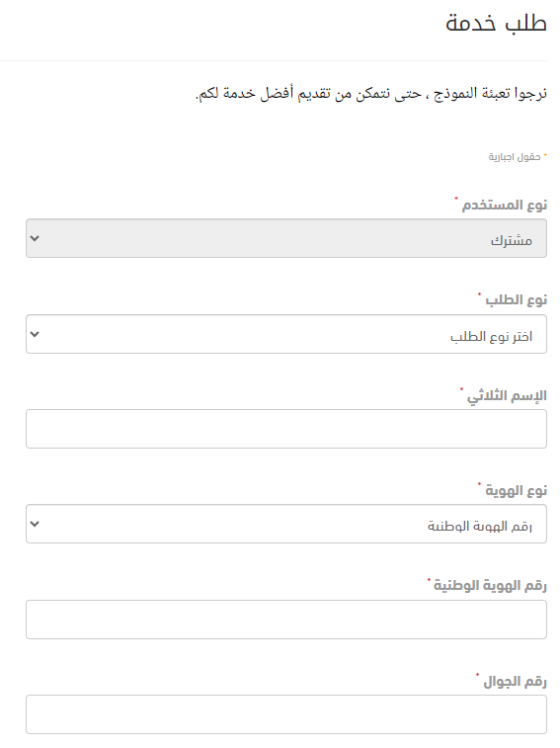Focus the رقم الجوال input field

(x=286, y=714)
